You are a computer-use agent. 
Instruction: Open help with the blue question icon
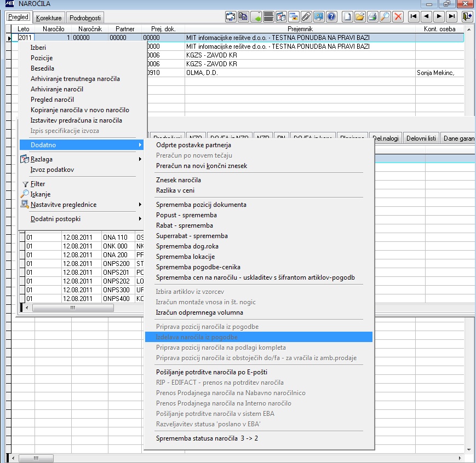click(331, 16)
